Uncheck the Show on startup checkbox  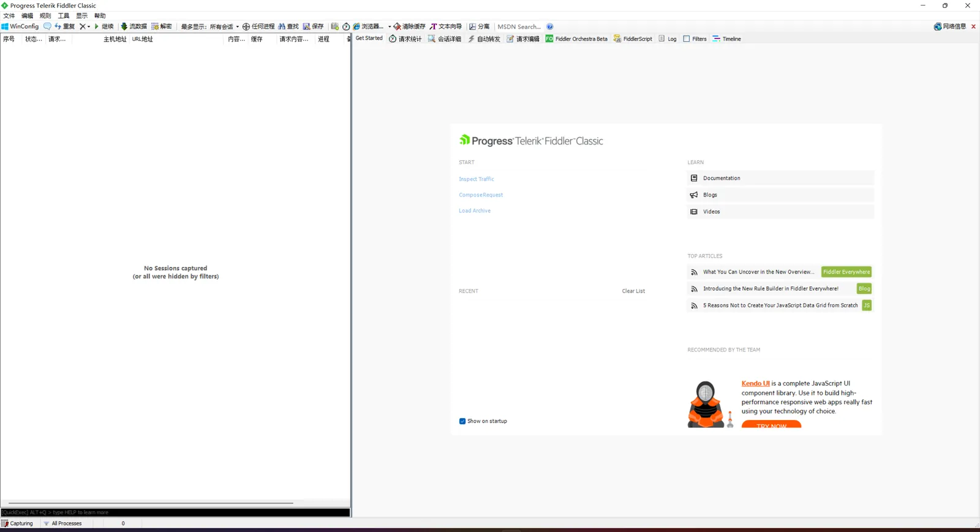pyautogui.click(x=462, y=421)
